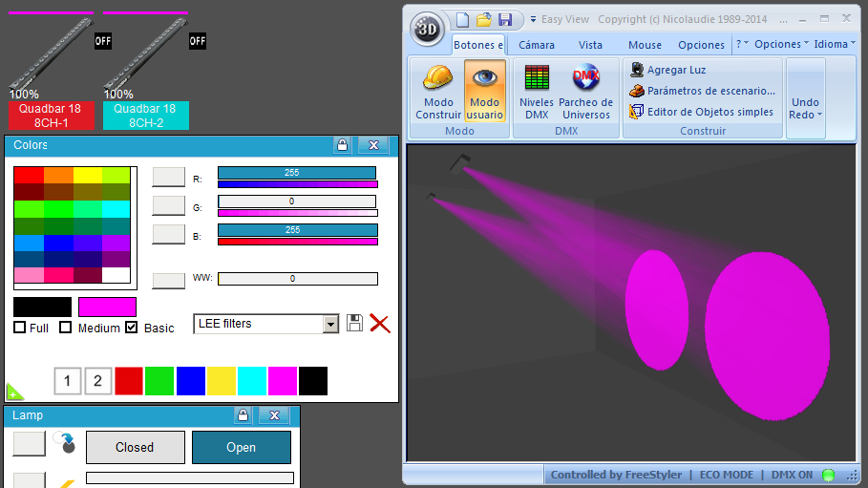Pick red quick color swatch
The width and height of the screenshot is (868, 488).
129,381
